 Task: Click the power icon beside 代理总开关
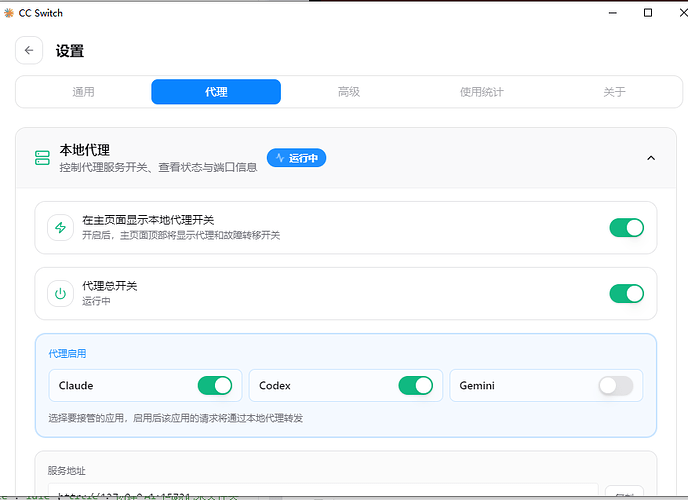(61, 293)
